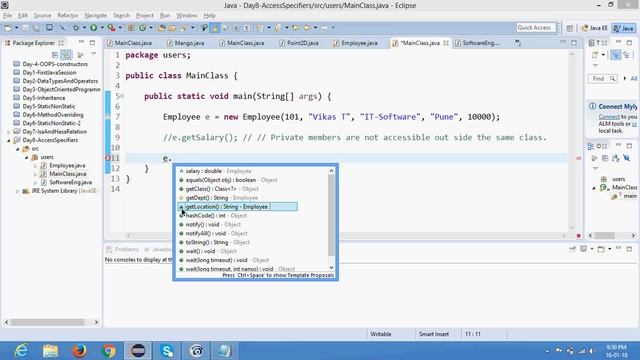This screenshot has height=360, width=640.
Task: Open the File menu
Action: [7, 16]
